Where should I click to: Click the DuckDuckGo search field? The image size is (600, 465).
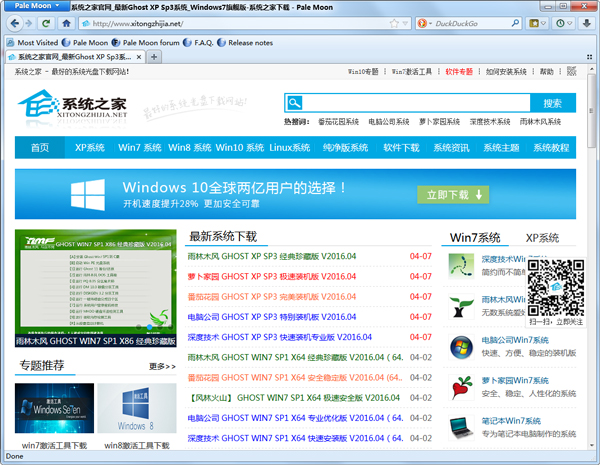[x=471, y=23]
